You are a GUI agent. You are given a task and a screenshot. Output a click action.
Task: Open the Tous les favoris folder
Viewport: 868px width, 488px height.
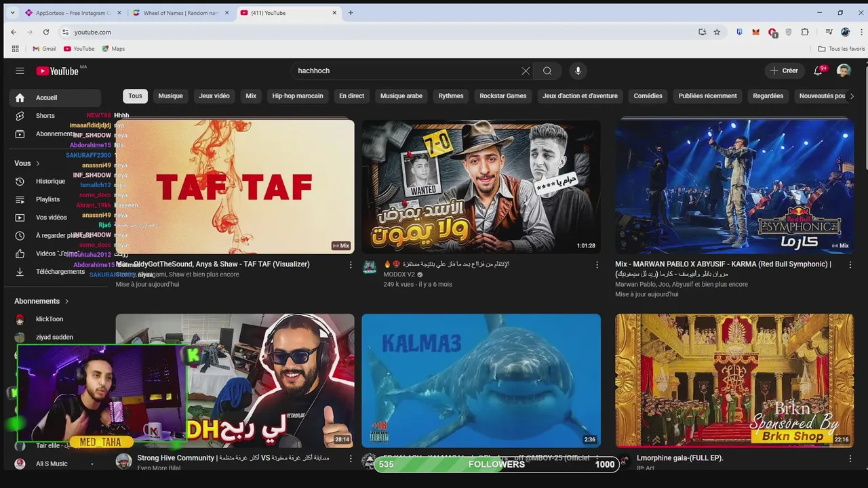point(841,49)
